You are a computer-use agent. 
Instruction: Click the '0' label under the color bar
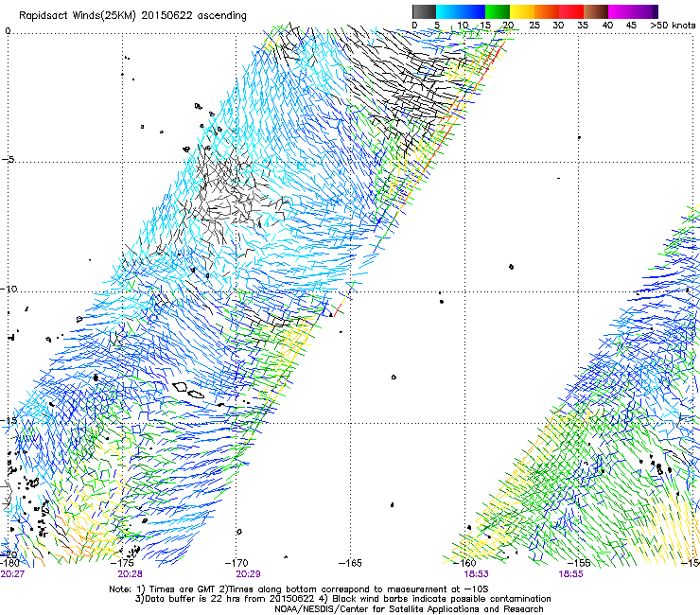(x=414, y=26)
